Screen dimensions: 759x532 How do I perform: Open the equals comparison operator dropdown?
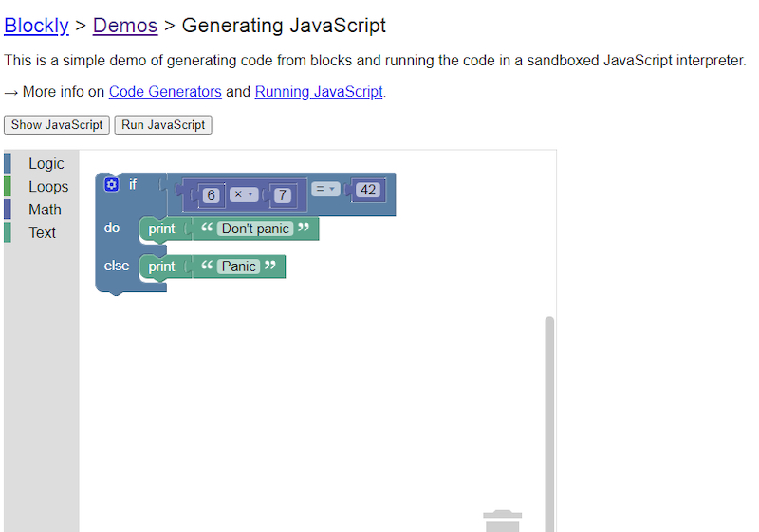(325, 189)
